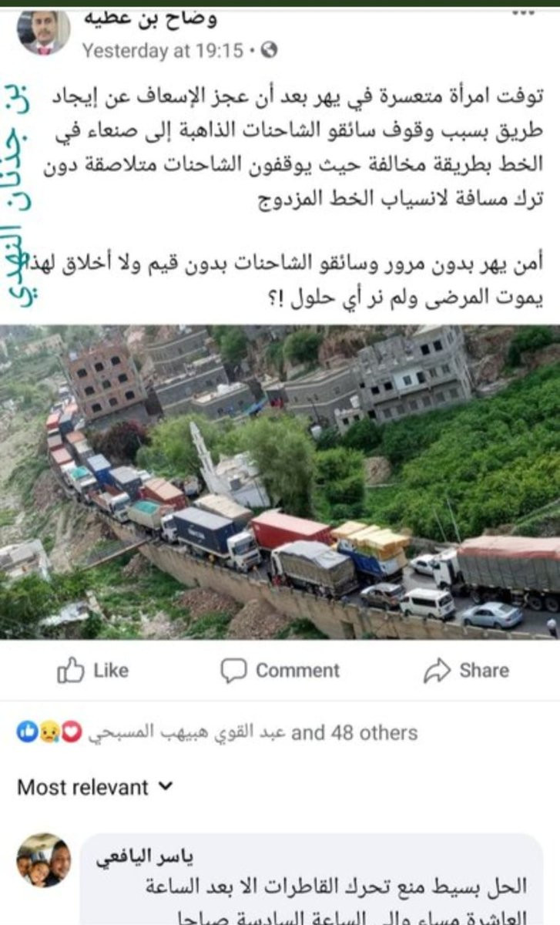The width and height of the screenshot is (560, 925).
Task: Open the photo of queued trucks
Action: (x=280, y=482)
